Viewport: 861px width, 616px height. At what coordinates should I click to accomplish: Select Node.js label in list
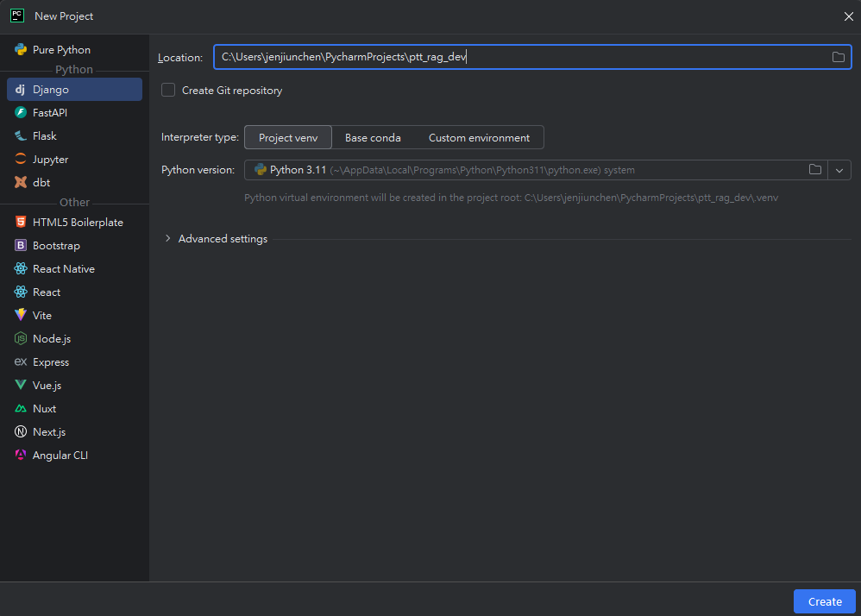coord(52,339)
